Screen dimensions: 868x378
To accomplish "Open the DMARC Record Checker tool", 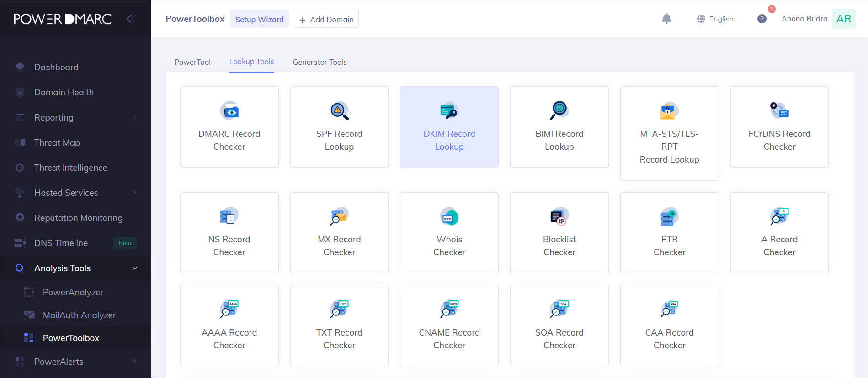I will pos(229,127).
